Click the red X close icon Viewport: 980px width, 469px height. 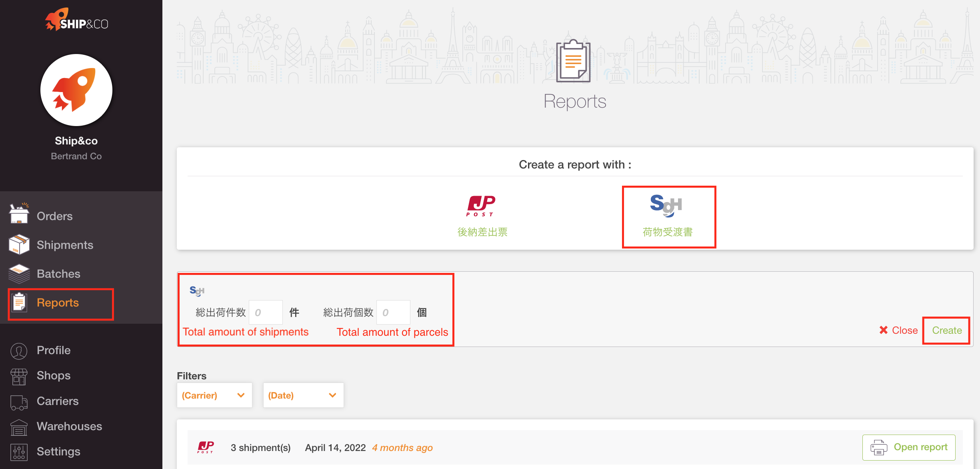883,330
